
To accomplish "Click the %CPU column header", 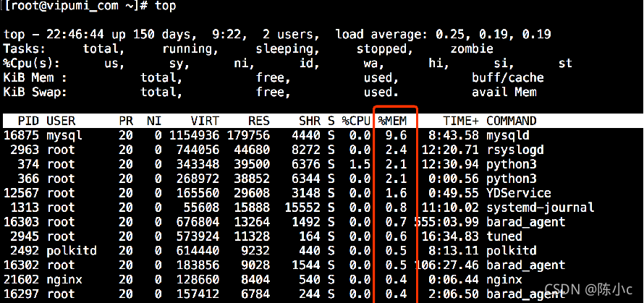I will 356,121.
